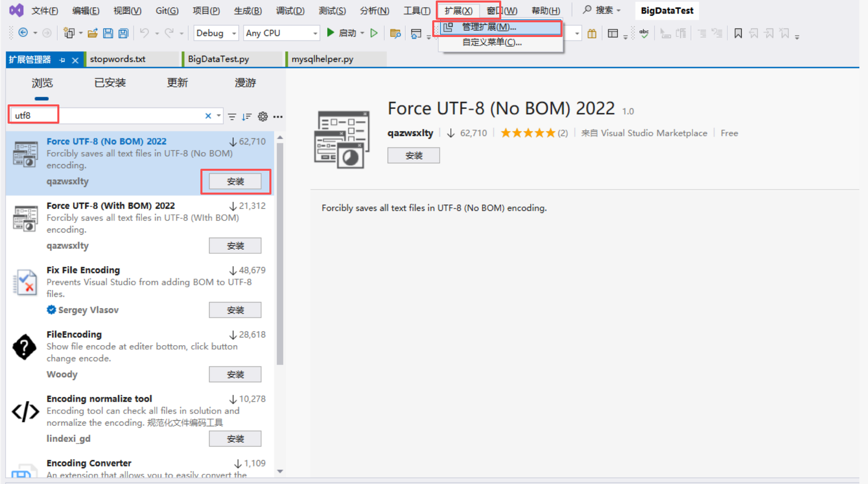Click the Visual Studio logo icon
The image size is (868, 484).
click(16, 10)
